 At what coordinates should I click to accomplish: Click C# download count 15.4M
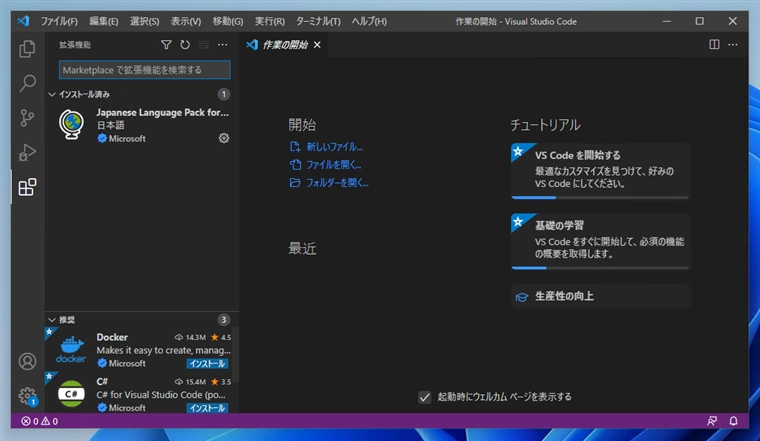tap(190, 382)
